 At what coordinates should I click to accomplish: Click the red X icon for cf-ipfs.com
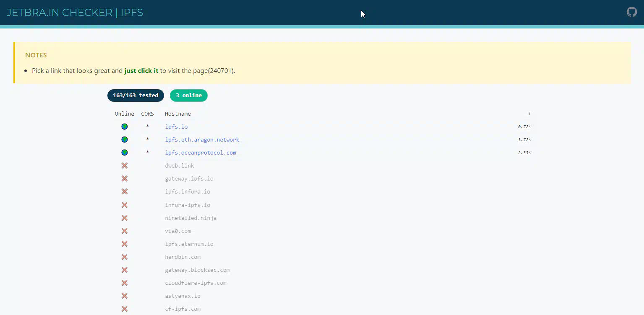125,309
